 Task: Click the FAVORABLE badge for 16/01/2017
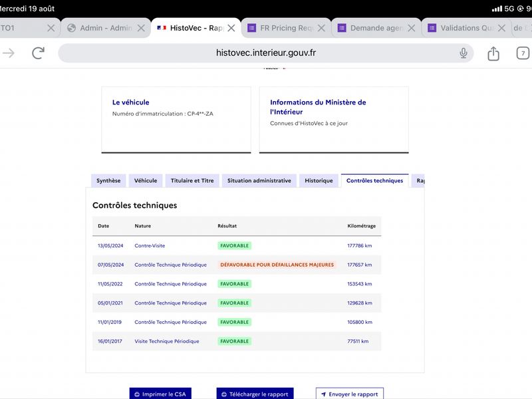click(x=235, y=341)
